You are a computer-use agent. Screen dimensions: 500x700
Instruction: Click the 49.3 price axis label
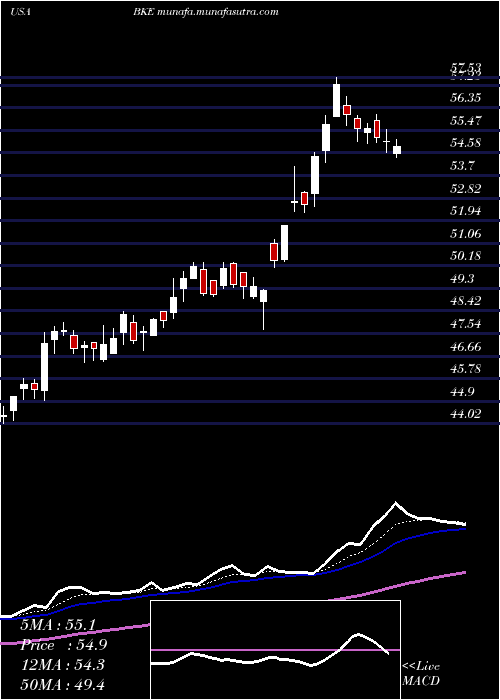coord(462,279)
